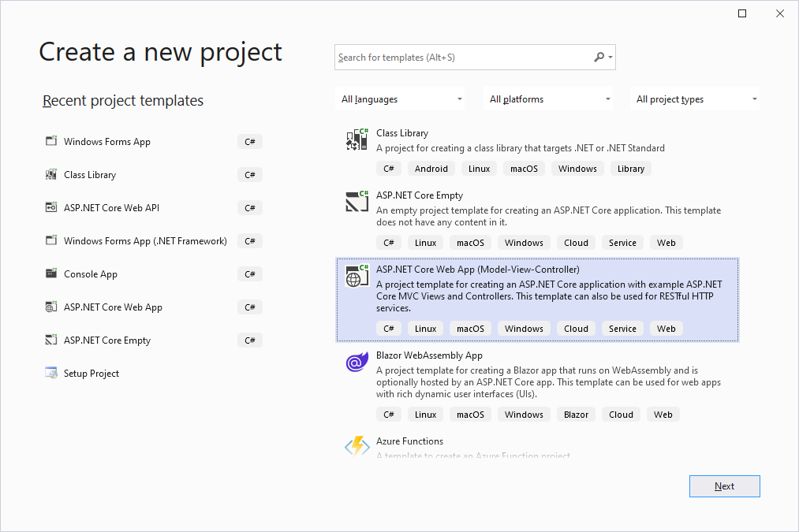This screenshot has height=532, width=799.
Task: Click the ASP.NET Core Web App (MVC) globe icon
Action: tap(357, 275)
